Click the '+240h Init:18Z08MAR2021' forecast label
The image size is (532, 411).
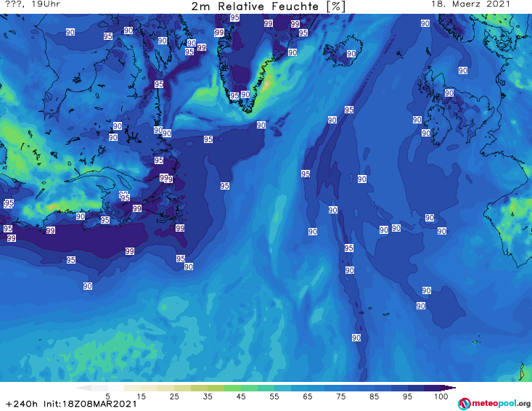71,404
